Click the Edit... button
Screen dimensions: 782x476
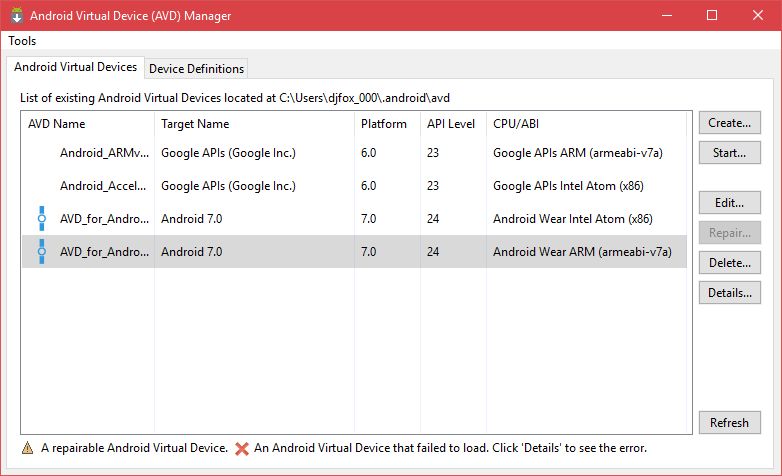[x=730, y=203]
